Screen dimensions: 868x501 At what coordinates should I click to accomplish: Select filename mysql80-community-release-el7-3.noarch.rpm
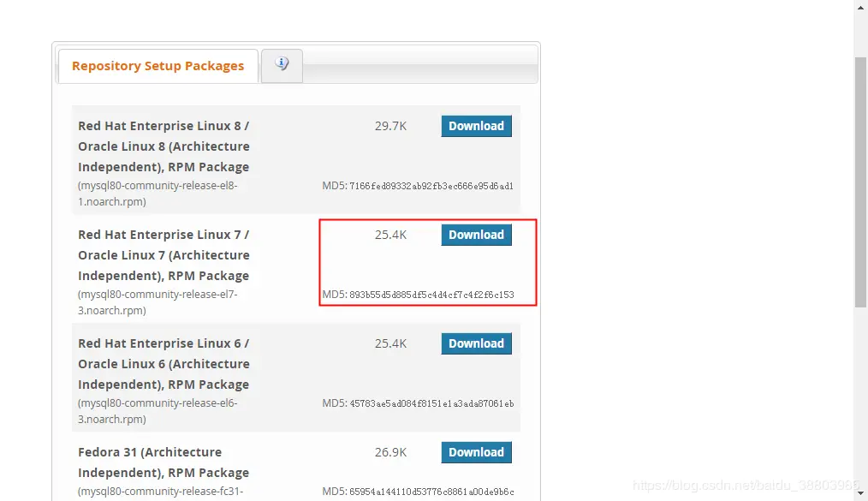point(158,302)
